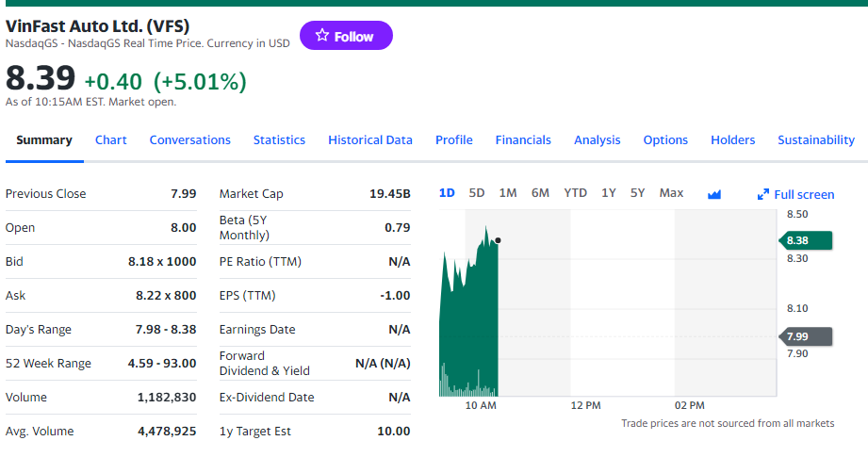Open the chart type icon

click(x=714, y=194)
